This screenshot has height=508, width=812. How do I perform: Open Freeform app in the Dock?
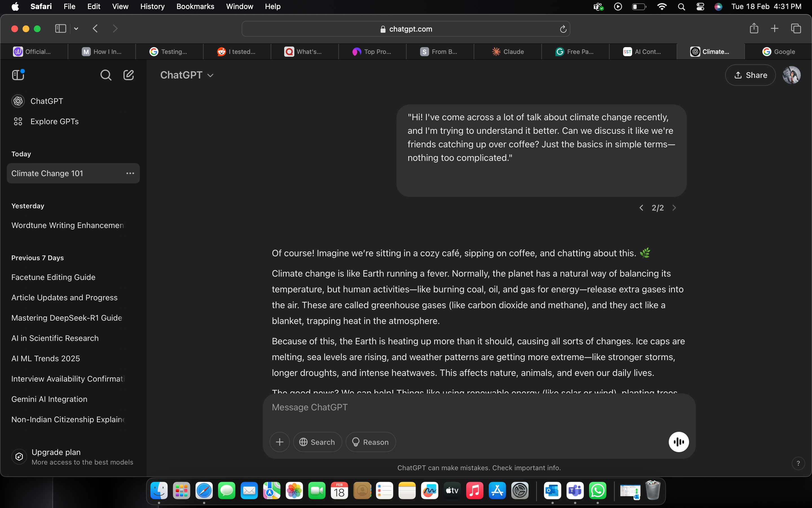(429, 491)
